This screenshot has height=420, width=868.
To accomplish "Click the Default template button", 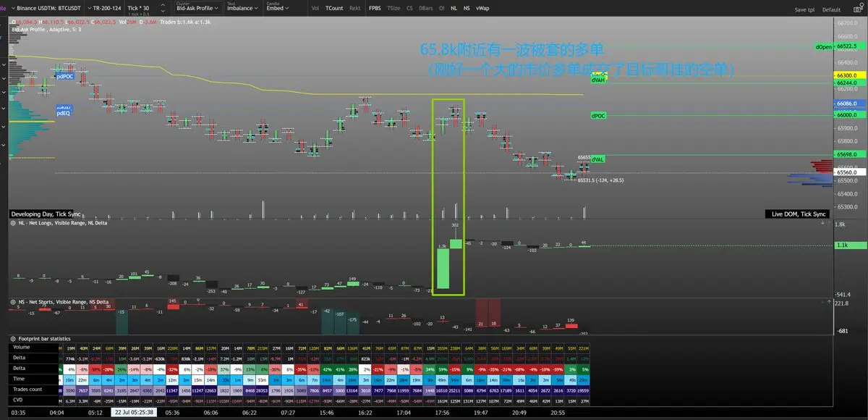I will (832, 9).
